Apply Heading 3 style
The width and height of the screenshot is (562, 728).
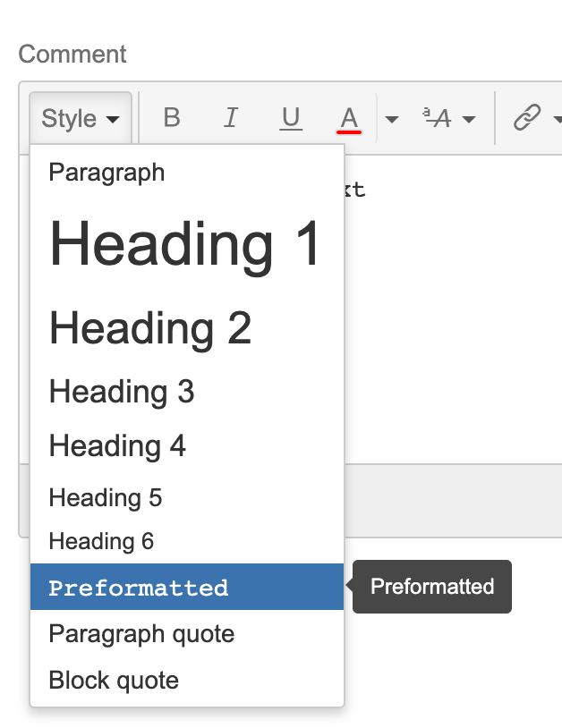(x=187, y=392)
